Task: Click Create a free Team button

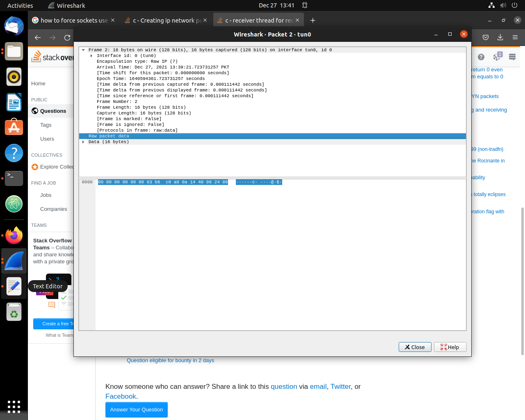Action: click(54, 324)
